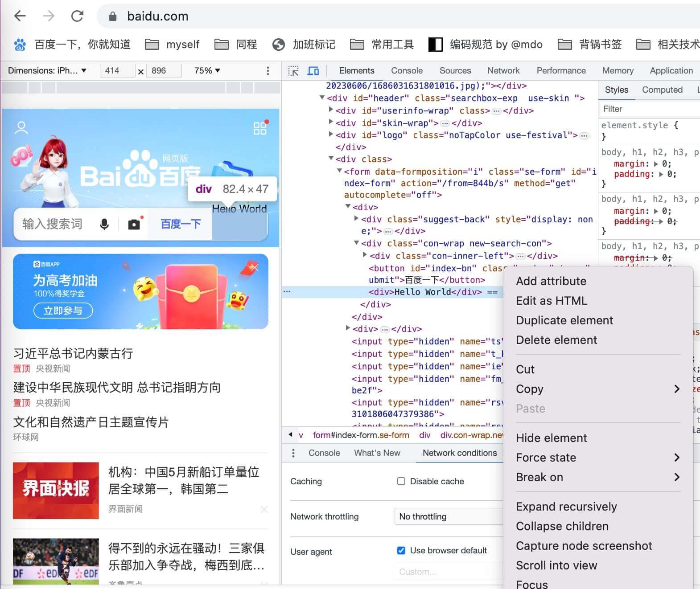Open the Dimensions device dropdown
700x589 pixels.
click(47, 71)
